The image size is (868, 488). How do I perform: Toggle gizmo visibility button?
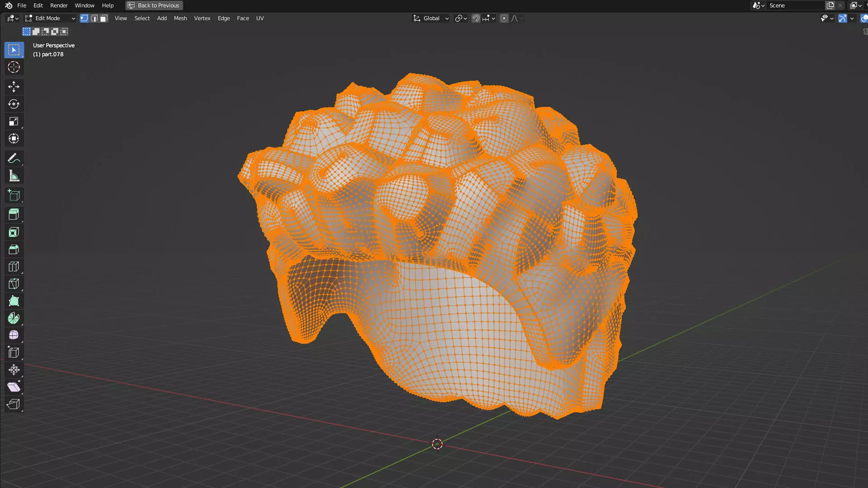[x=842, y=19]
